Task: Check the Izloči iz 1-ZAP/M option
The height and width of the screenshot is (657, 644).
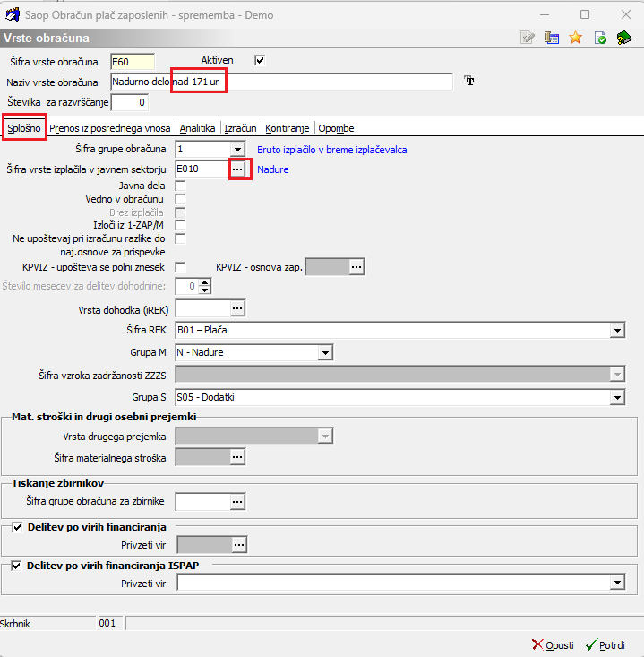Action: coord(180,225)
